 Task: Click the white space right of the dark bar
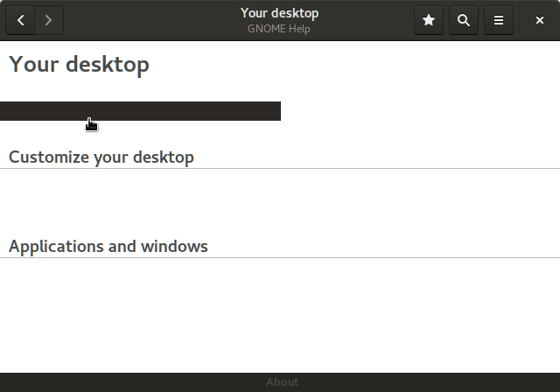tap(420, 111)
